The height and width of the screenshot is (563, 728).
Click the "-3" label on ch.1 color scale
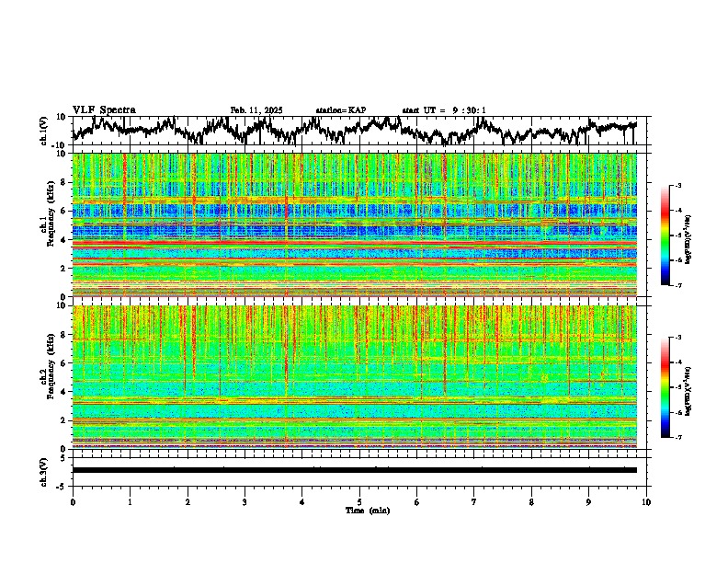click(x=678, y=185)
